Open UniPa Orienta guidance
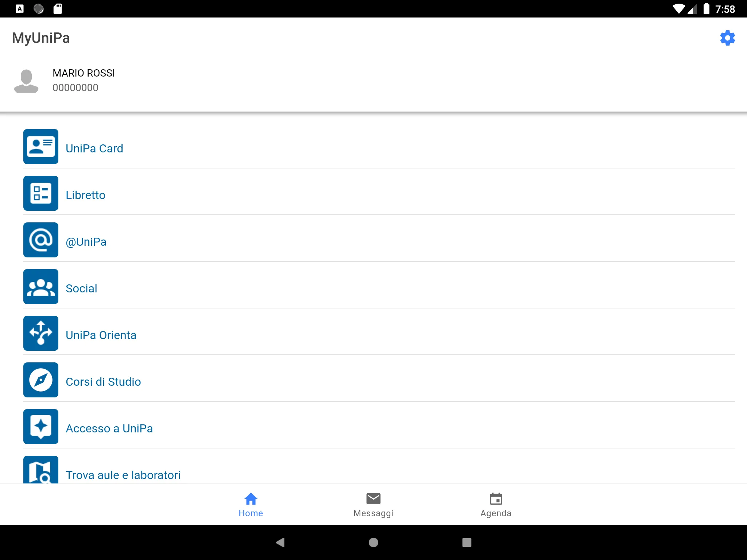The width and height of the screenshot is (747, 560). 101,335
